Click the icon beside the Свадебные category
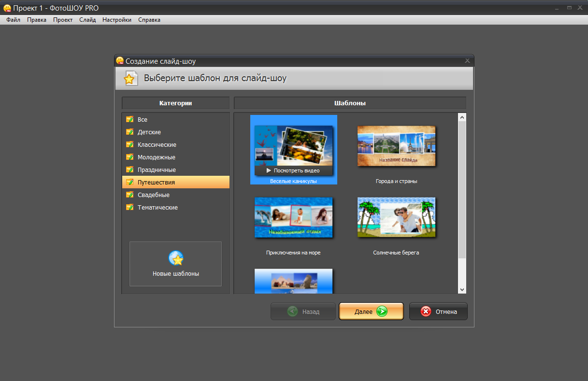The image size is (588, 381). 129,195
